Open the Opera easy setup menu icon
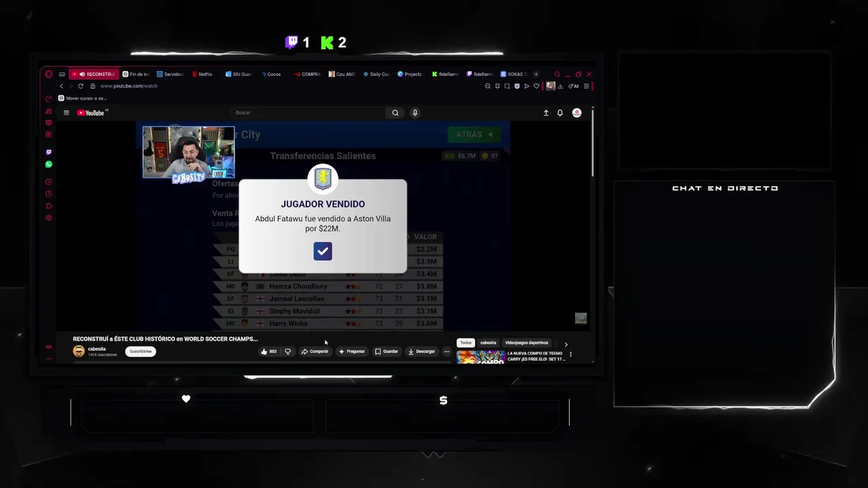The image size is (868, 488). coord(587,86)
